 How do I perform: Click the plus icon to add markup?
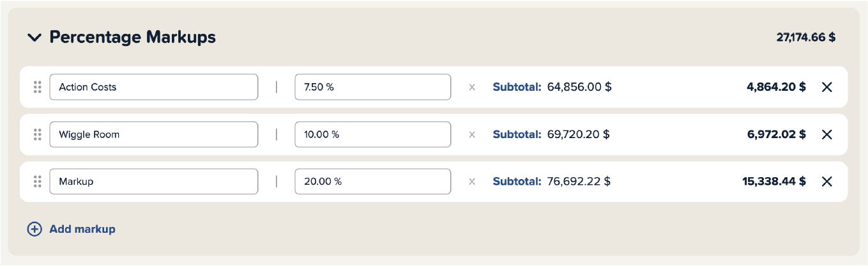[34, 229]
